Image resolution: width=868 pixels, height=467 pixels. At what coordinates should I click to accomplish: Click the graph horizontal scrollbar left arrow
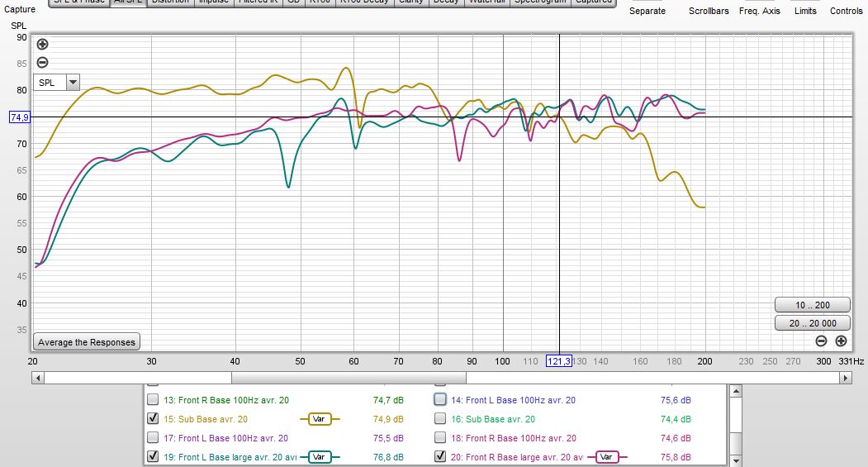[x=38, y=378]
